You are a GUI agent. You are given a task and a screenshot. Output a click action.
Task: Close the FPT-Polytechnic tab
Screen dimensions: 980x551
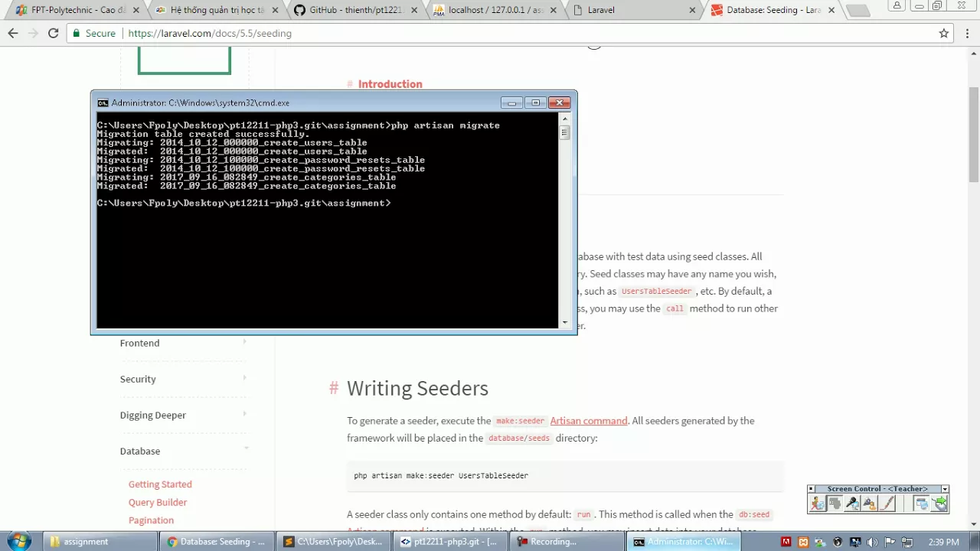[136, 11]
